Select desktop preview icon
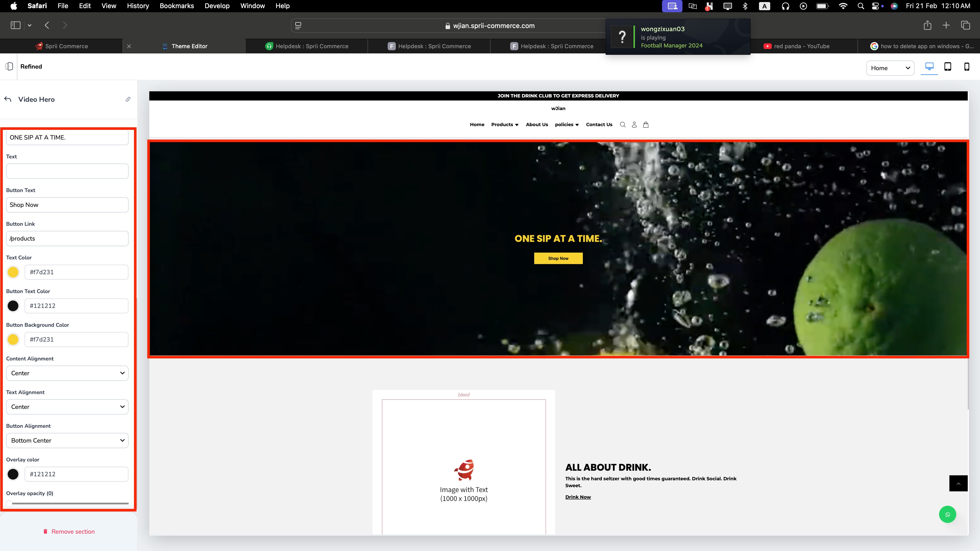 coord(929,67)
